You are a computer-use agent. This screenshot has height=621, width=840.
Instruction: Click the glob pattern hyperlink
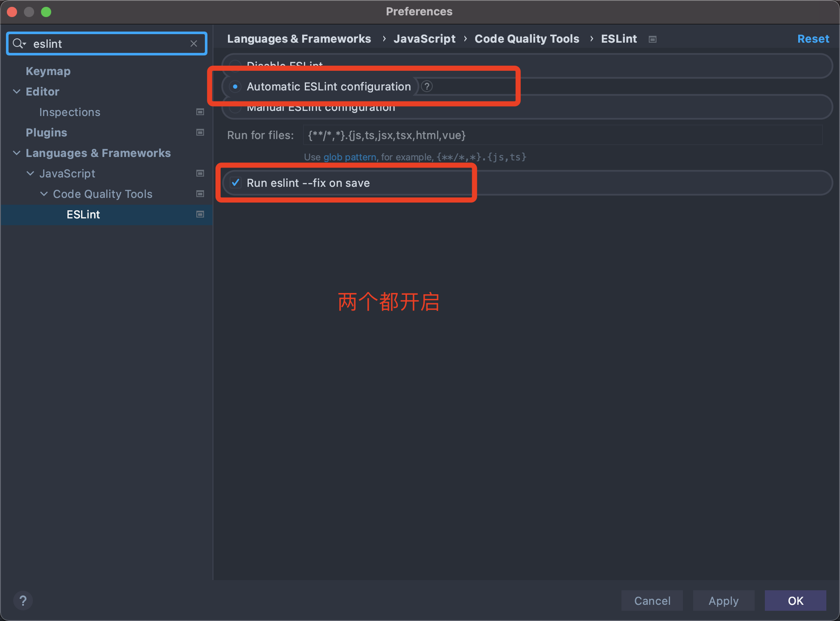click(350, 157)
